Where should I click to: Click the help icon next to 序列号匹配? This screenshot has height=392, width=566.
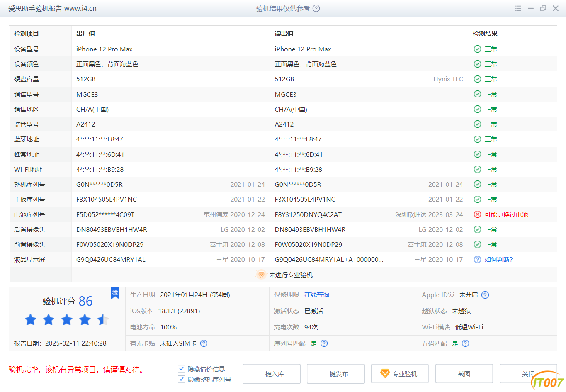tap(324, 343)
